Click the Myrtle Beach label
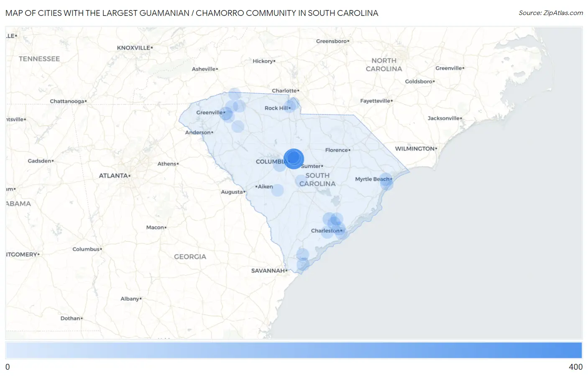 pos(373,179)
